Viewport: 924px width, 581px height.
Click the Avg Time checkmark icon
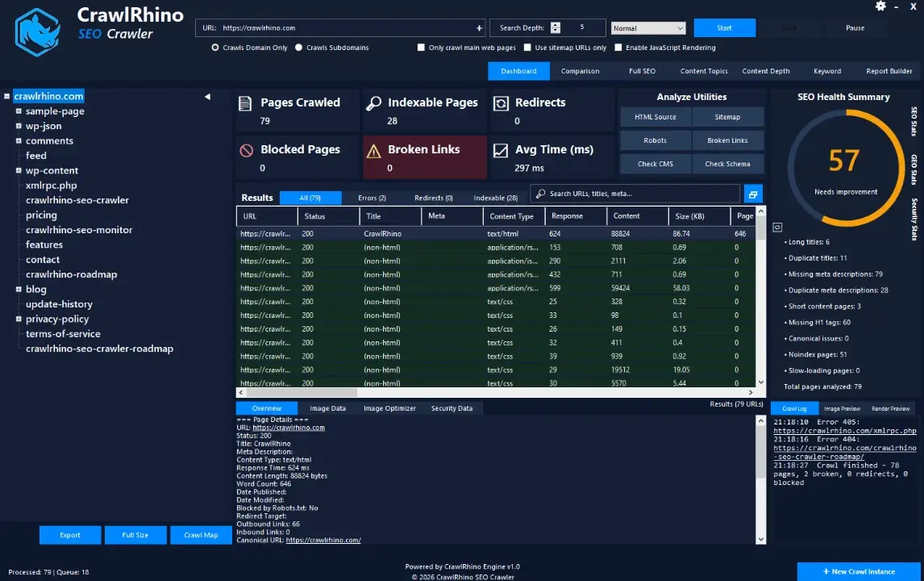point(501,150)
